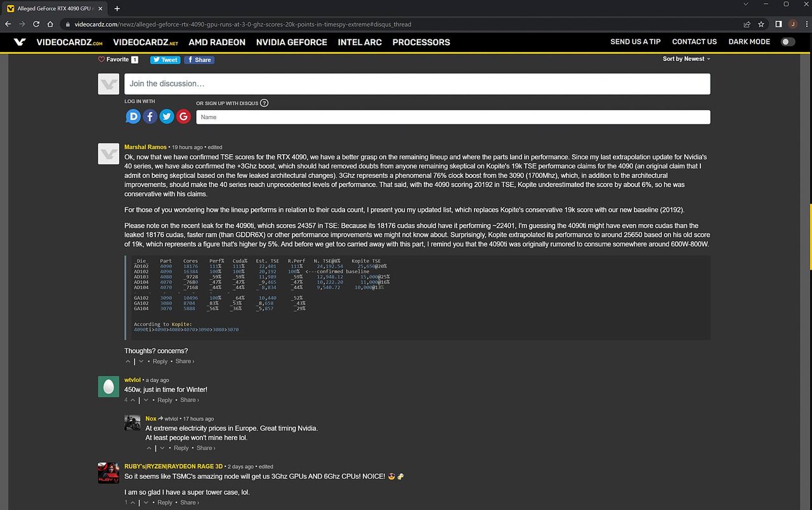This screenshot has height=510, width=812.
Task: Expand Share options under Marshal Ramos's comment
Action: (x=185, y=362)
